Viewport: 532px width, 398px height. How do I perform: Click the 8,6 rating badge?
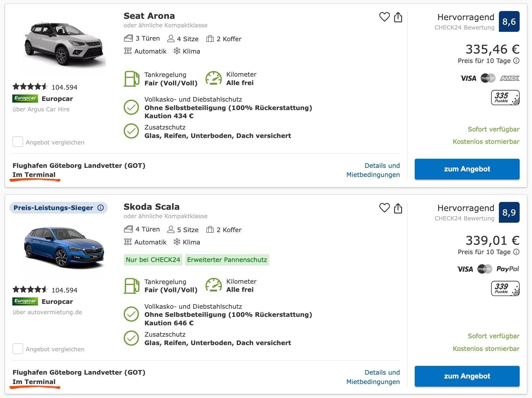click(509, 21)
